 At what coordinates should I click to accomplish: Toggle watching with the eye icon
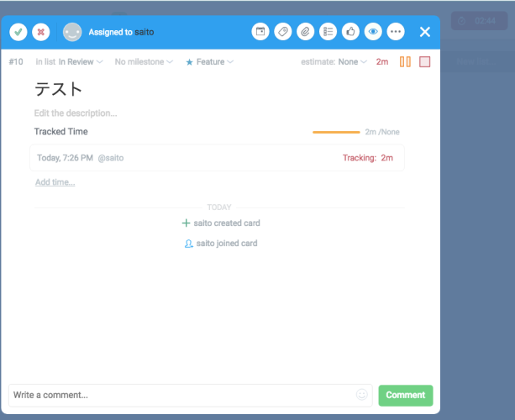click(373, 32)
